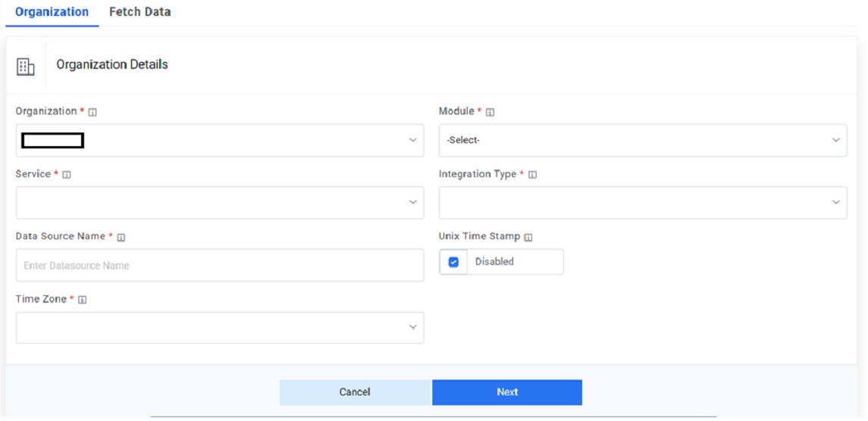
Task: Expand the Module -Select- dropdown
Action: point(642,141)
